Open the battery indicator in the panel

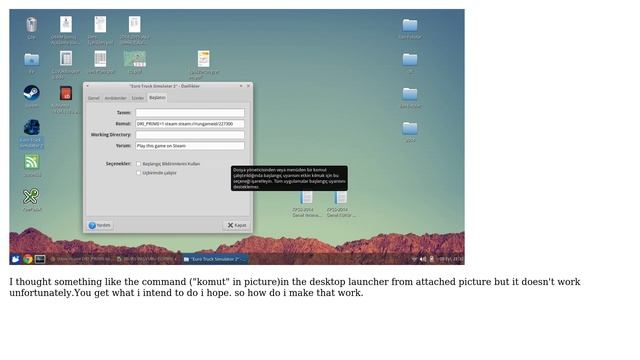[431, 259]
